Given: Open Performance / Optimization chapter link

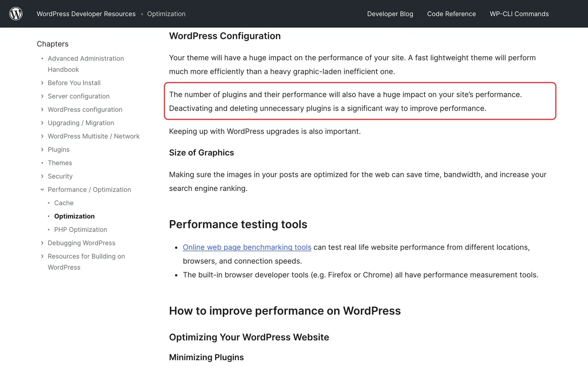Looking at the screenshot, I should click(89, 190).
